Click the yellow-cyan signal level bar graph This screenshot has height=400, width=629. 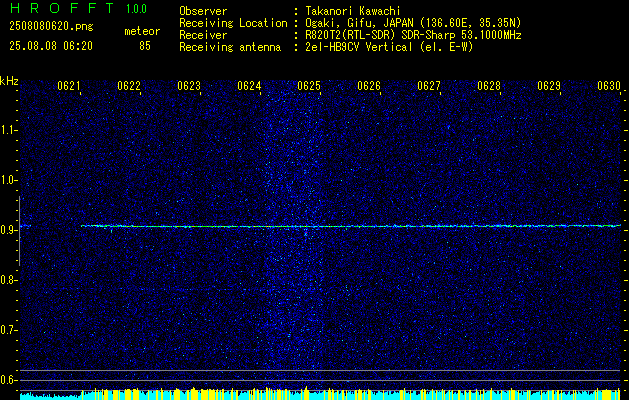point(320,394)
